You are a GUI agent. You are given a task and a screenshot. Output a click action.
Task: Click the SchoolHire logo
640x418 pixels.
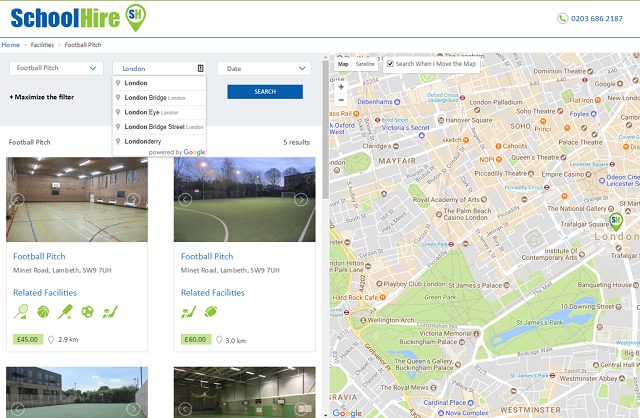(78, 18)
